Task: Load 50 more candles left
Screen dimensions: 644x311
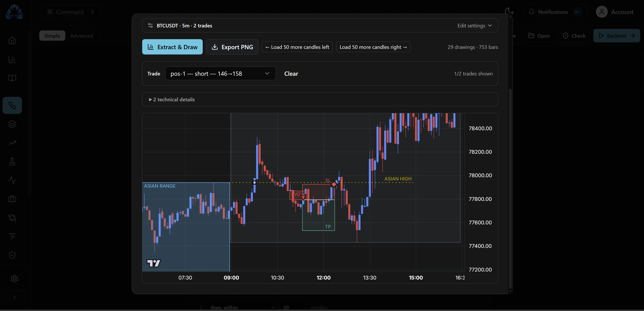Action: [x=297, y=47]
